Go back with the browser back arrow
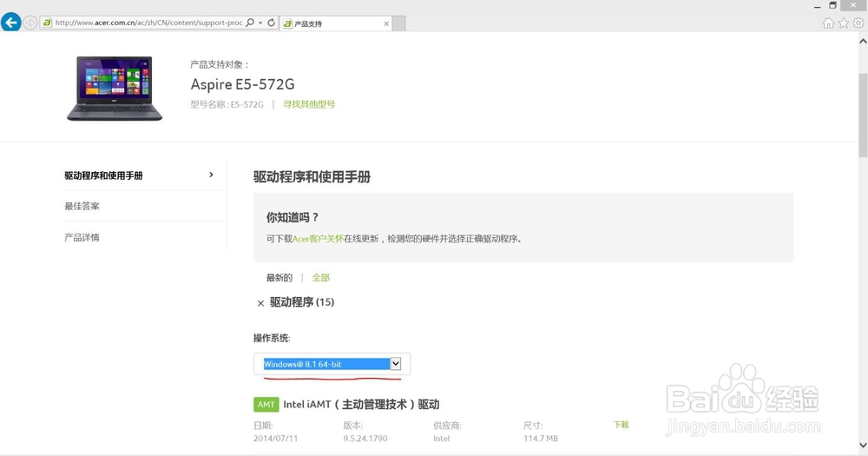 point(11,23)
